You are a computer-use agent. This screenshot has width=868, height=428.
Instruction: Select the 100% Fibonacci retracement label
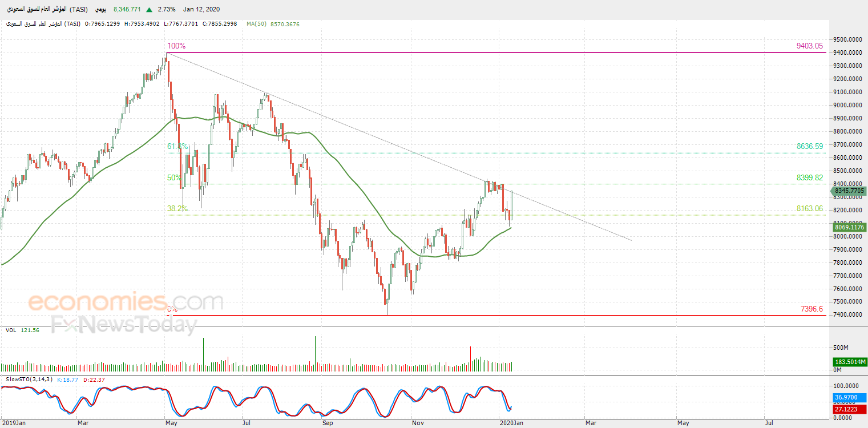tap(176, 46)
